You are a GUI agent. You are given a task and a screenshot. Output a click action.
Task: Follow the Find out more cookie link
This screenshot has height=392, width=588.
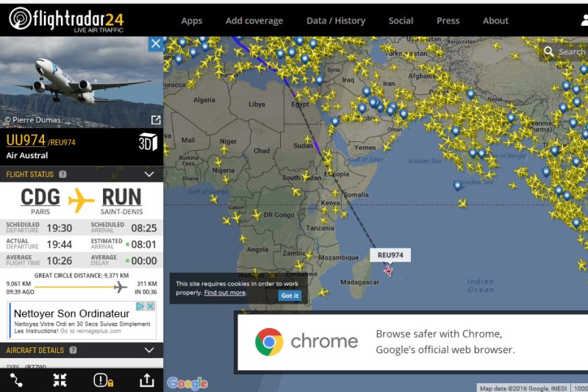[x=225, y=293]
